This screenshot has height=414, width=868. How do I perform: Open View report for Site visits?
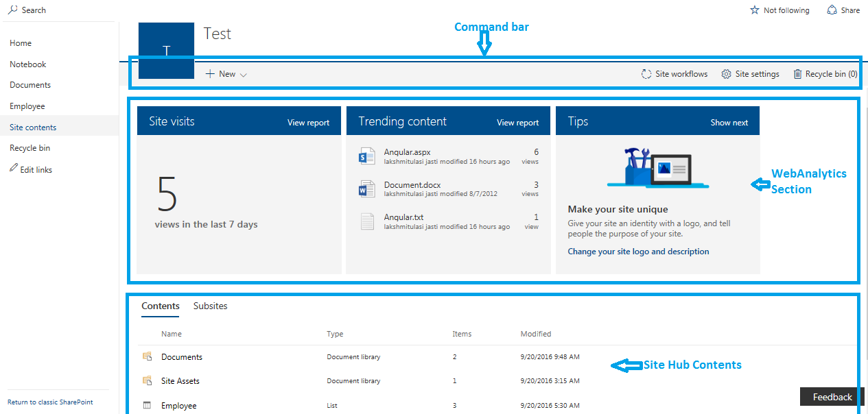tap(308, 122)
